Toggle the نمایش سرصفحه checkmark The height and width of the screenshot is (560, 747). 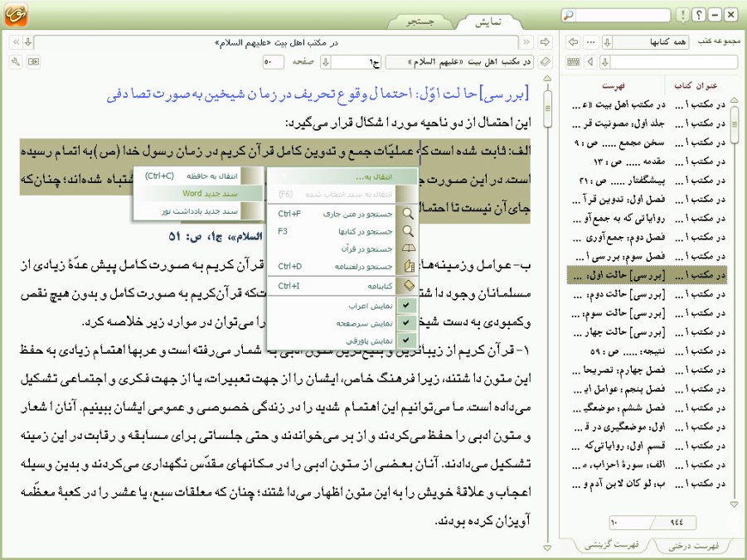(406, 323)
